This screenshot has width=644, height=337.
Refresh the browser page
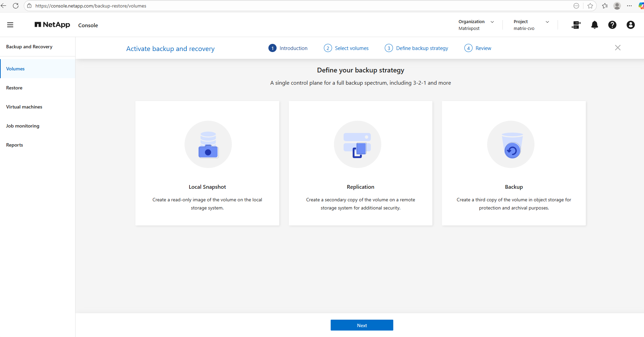click(16, 6)
